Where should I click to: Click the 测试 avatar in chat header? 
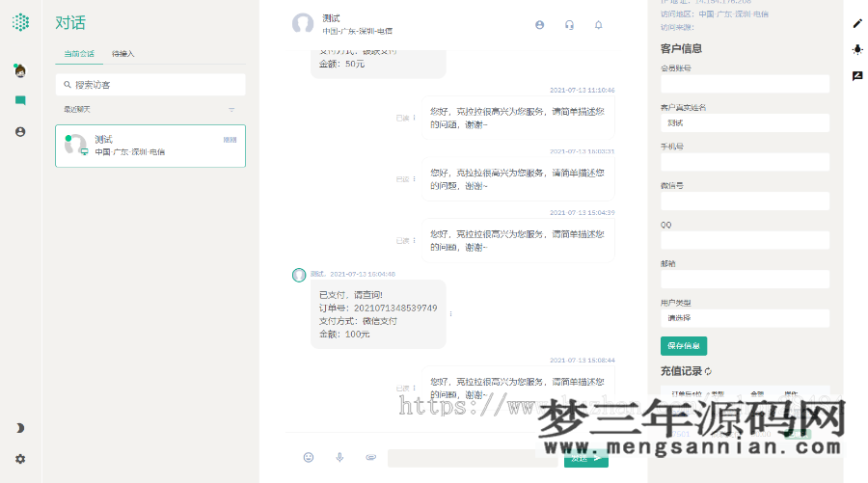coord(303,24)
